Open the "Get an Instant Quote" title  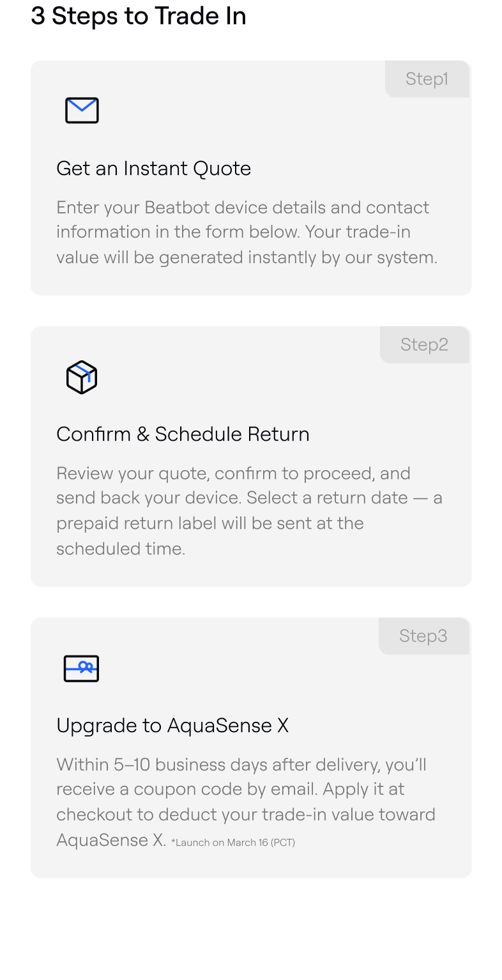[153, 169]
